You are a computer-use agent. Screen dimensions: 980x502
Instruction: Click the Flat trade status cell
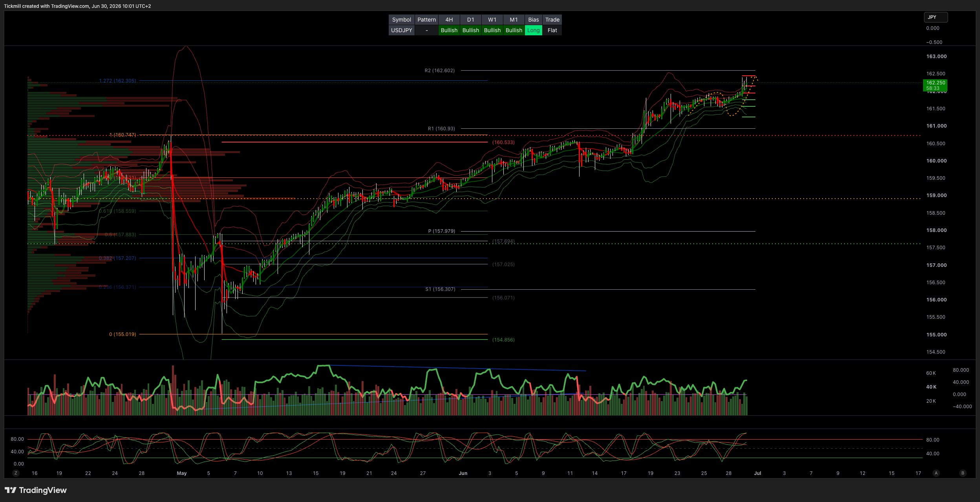coord(552,30)
